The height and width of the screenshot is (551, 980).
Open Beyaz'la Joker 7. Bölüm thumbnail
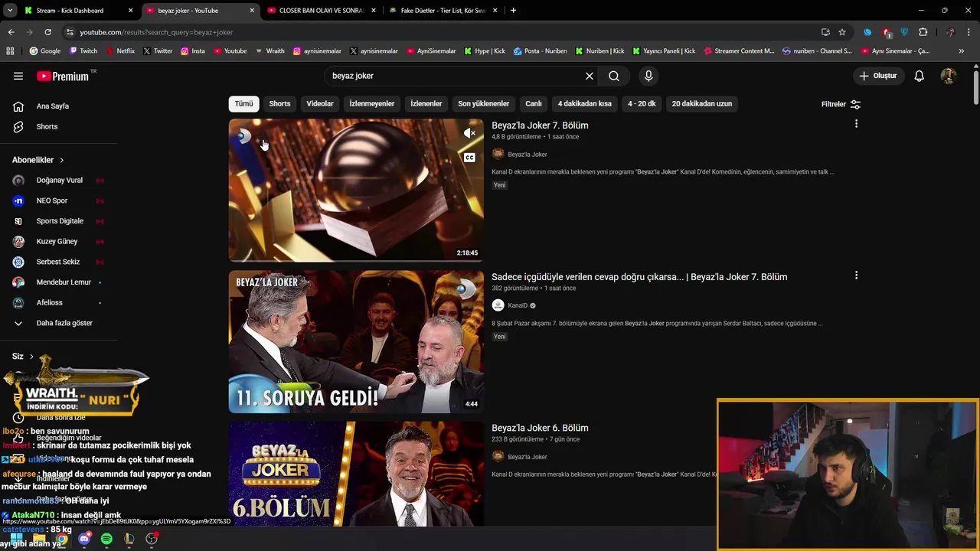point(356,190)
